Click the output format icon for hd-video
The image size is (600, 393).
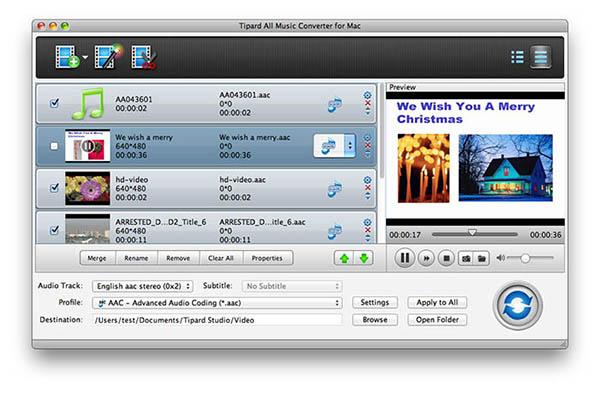coord(334,189)
